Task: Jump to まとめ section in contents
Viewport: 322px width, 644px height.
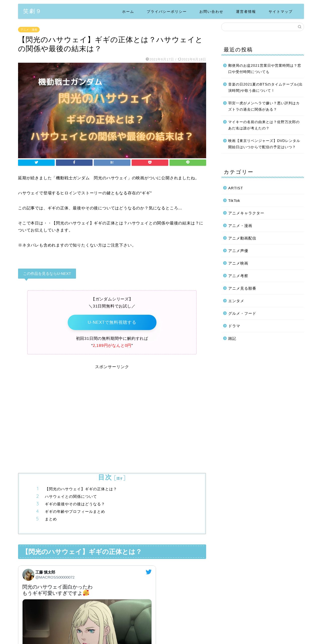Action: [51, 519]
